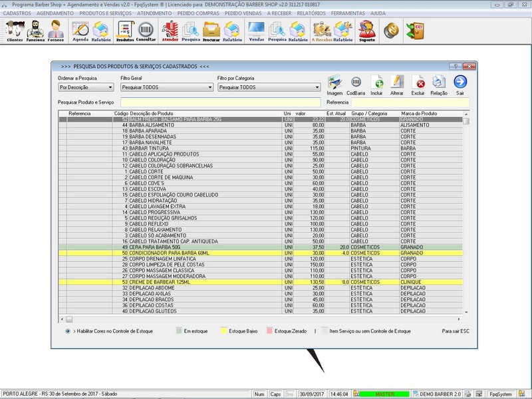532x399 pixels.
Task: Click the Relação report icon
Action: click(439, 82)
